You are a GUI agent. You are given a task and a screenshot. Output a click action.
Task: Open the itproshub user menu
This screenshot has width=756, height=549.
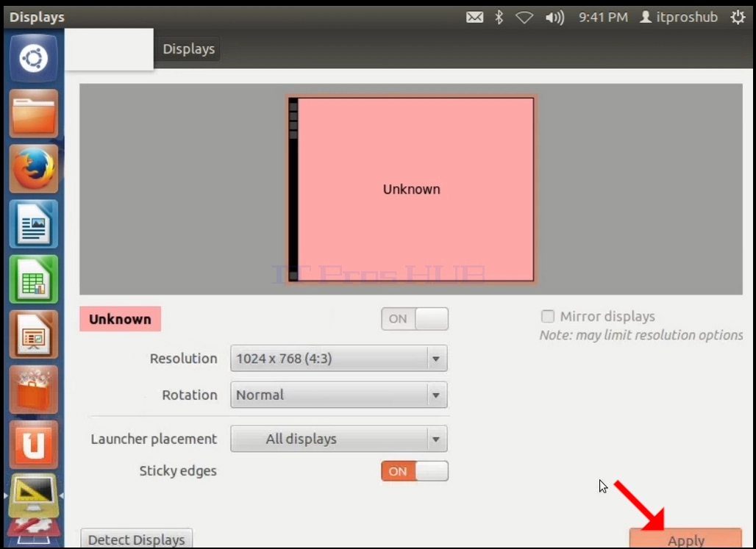point(678,18)
